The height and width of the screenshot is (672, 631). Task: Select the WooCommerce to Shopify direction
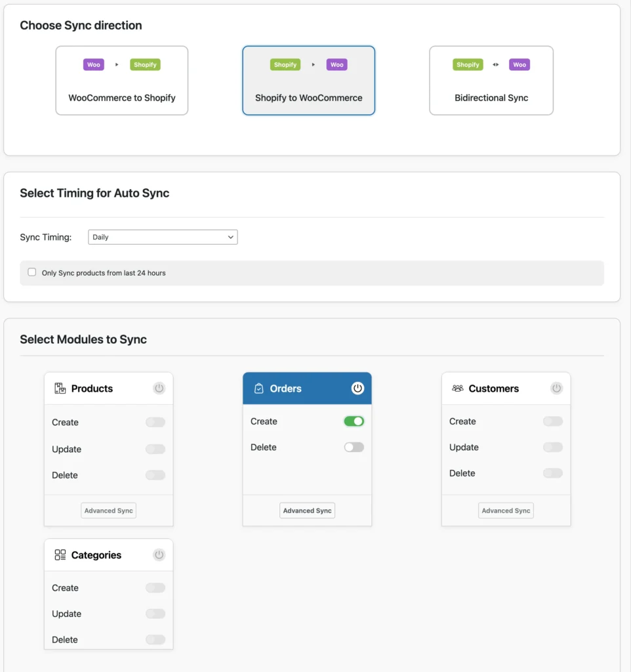[121, 80]
